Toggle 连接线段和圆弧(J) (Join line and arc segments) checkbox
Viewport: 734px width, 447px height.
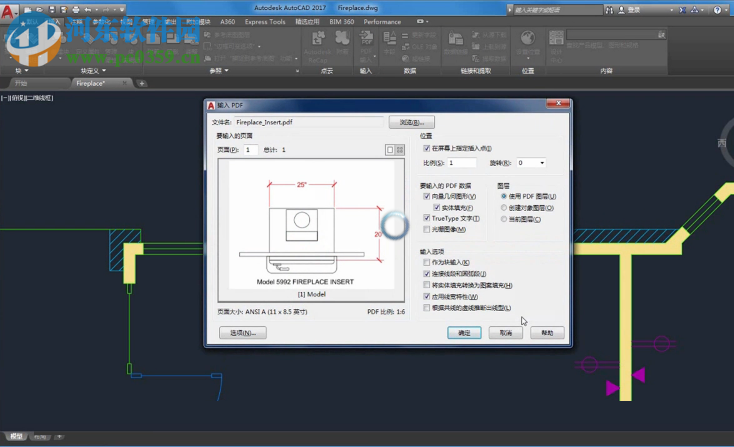[x=426, y=273]
